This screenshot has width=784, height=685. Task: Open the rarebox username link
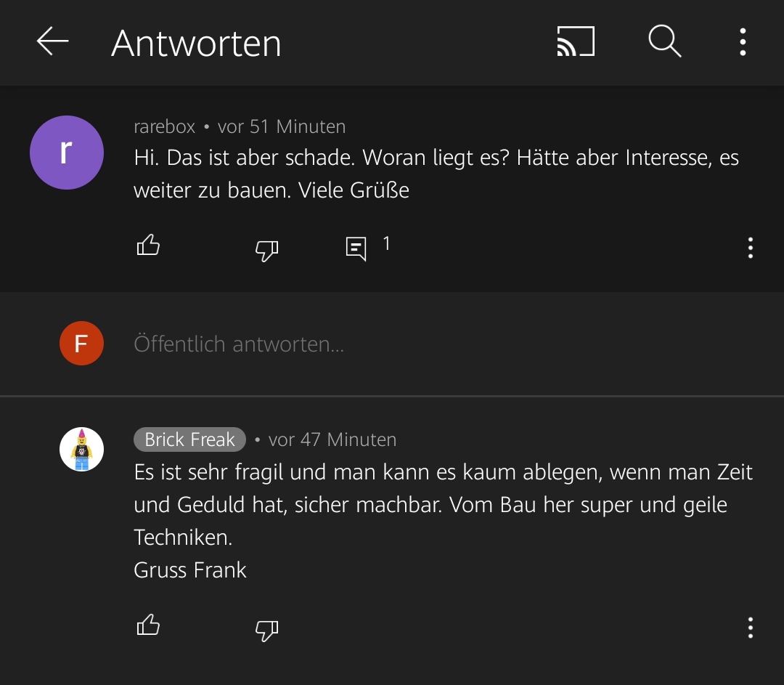click(x=164, y=126)
